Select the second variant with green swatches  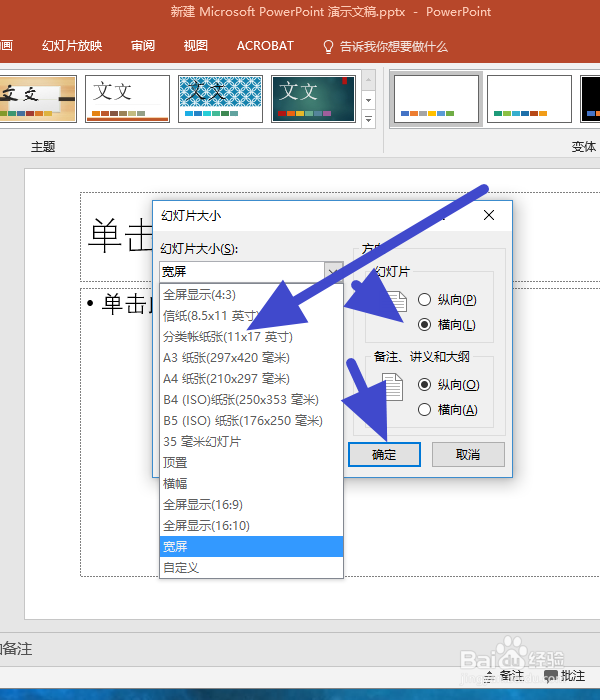coord(529,99)
